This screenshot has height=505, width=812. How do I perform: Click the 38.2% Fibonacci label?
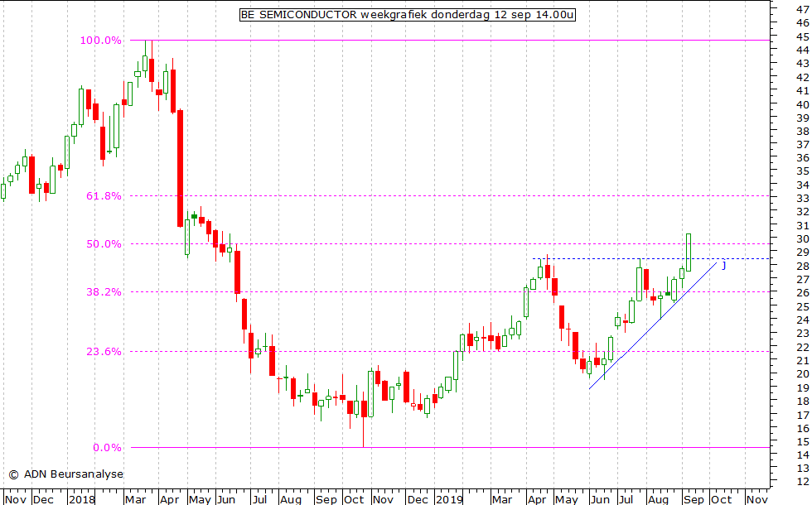pos(104,292)
